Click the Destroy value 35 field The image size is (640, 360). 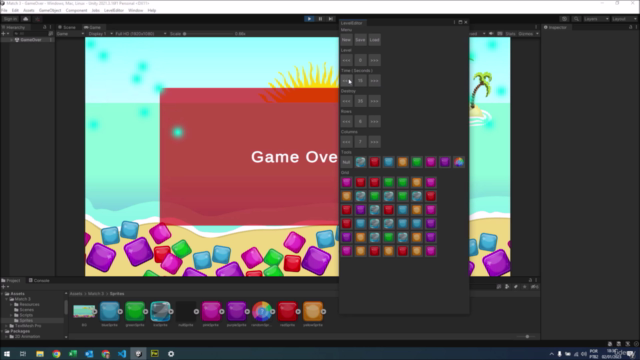click(x=360, y=101)
